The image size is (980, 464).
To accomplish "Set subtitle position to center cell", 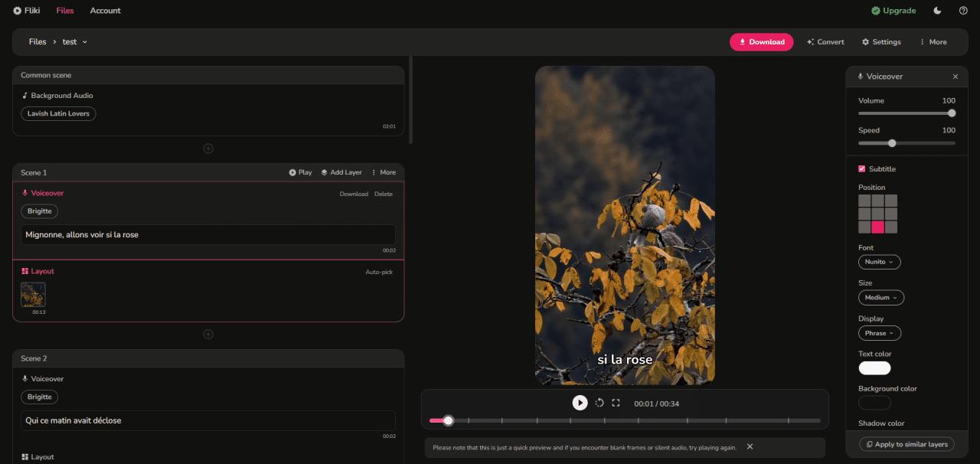I will click(877, 214).
